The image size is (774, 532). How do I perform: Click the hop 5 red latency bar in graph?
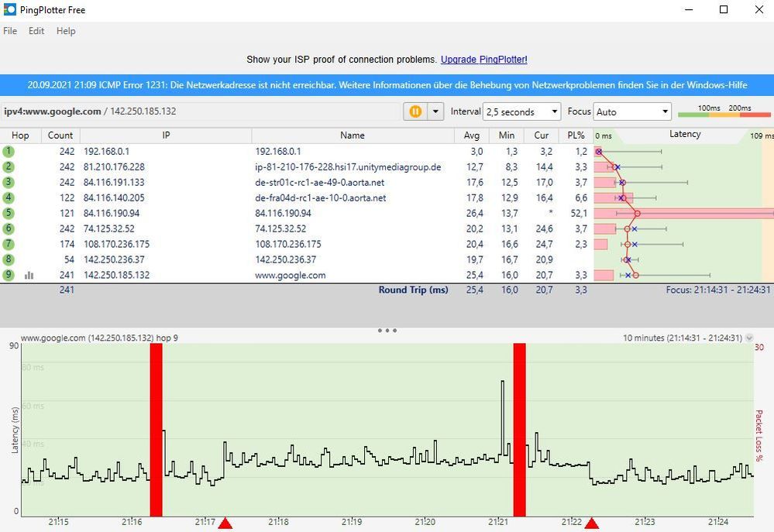point(683,213)
